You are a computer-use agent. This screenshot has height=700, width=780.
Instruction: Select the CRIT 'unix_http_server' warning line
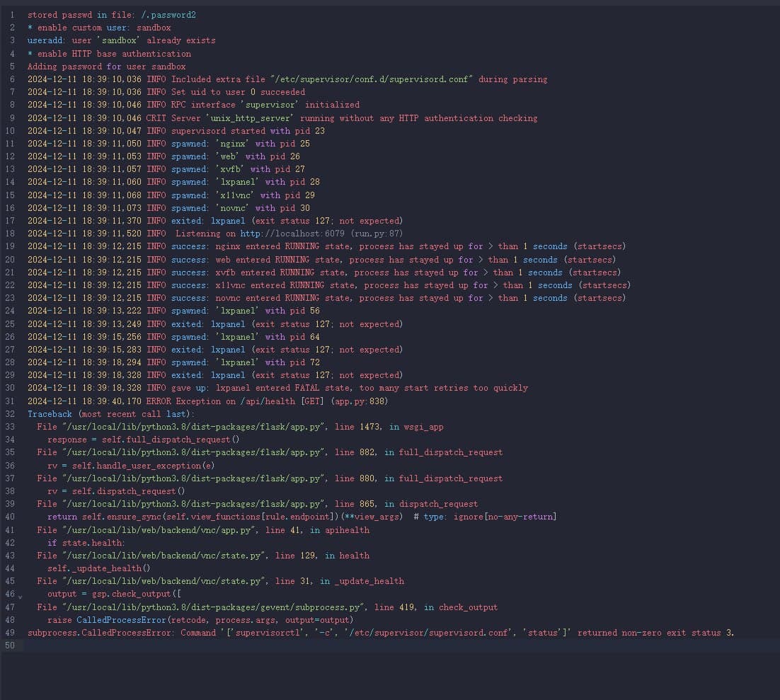pos(282,118)
